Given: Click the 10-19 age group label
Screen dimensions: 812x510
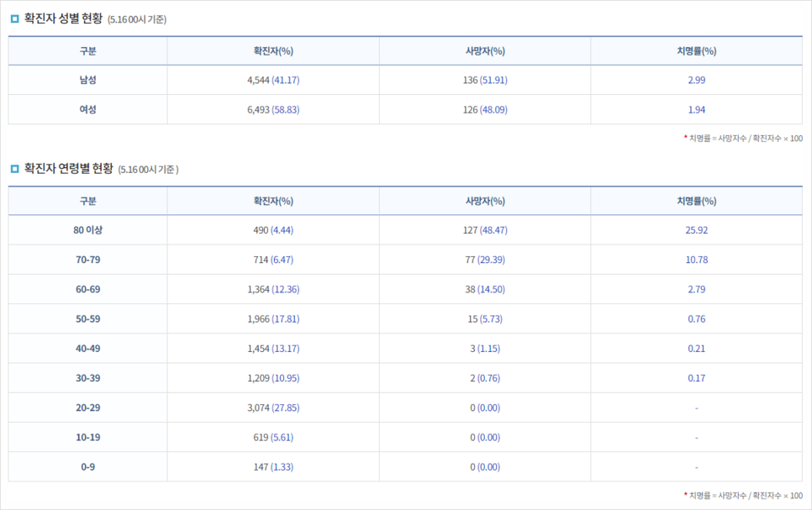Looking at the screenshot, I should (87, 437).
